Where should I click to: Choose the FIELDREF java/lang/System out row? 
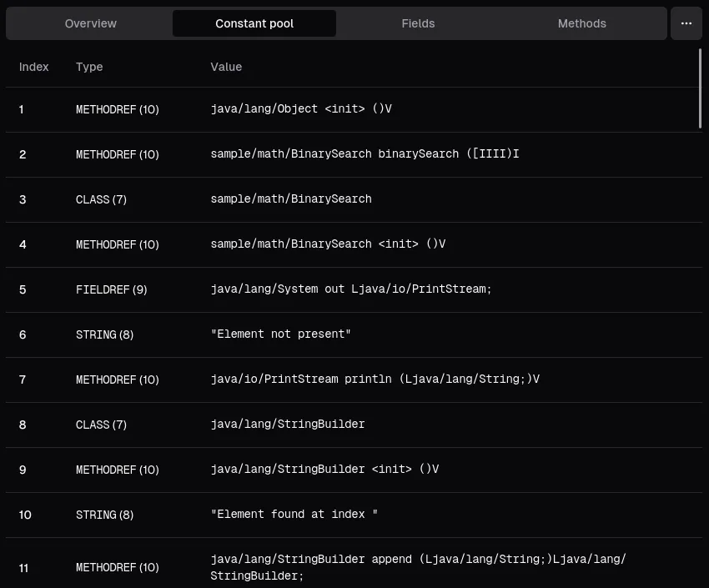pyautogui.click(x=351, y=289)
